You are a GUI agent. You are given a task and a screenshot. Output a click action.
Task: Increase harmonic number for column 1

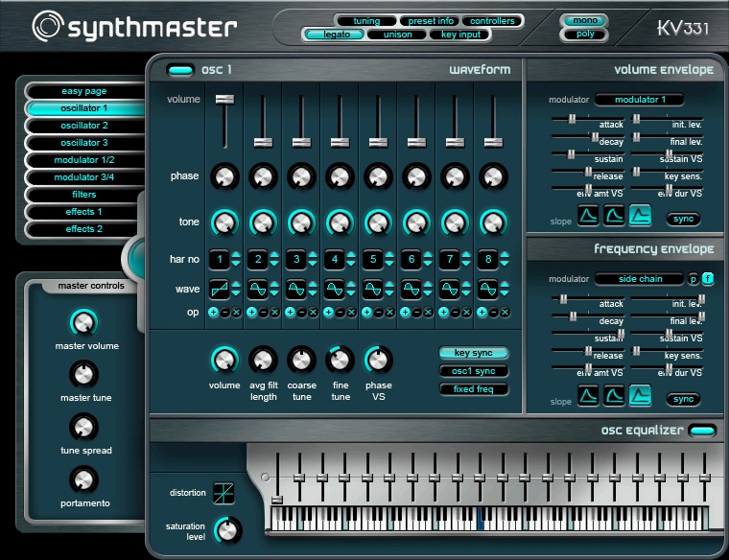point(236,255)
